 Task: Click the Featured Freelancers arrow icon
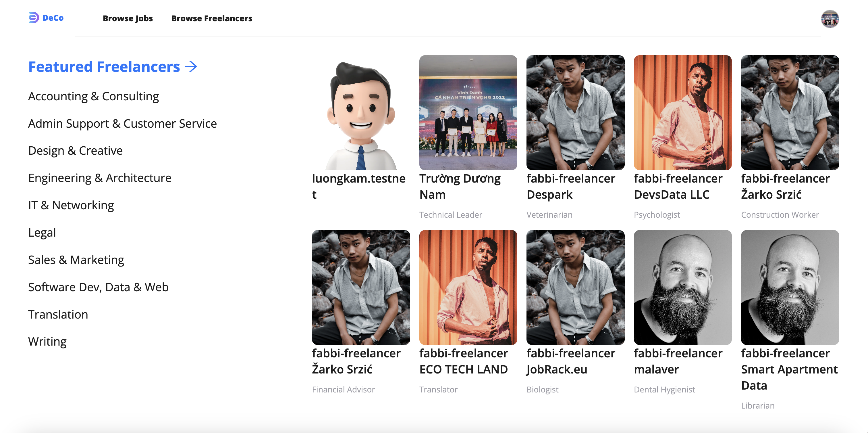coord(191,66)
